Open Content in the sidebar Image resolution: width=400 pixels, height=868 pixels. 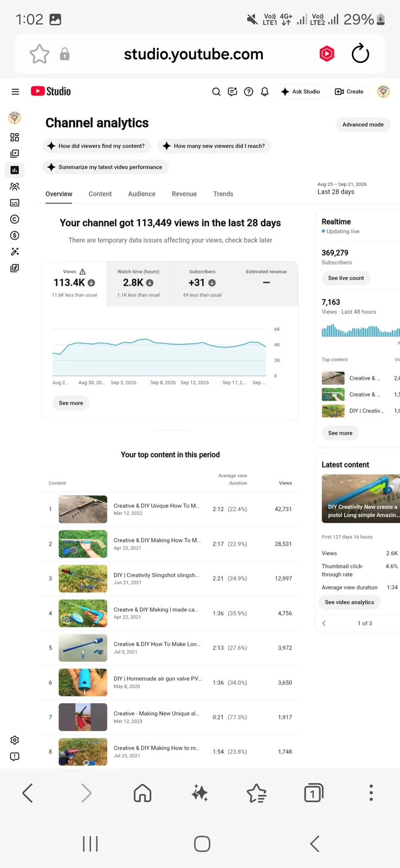(15, 154)
